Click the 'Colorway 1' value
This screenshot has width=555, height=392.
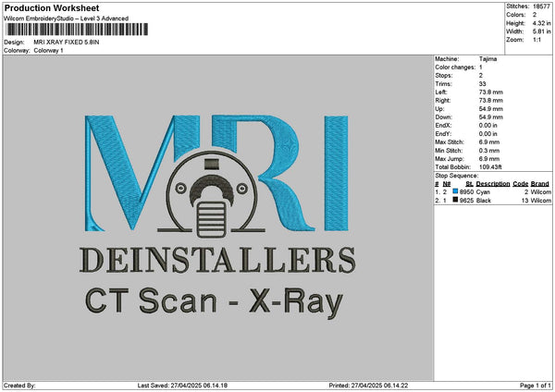coord(48,51)
